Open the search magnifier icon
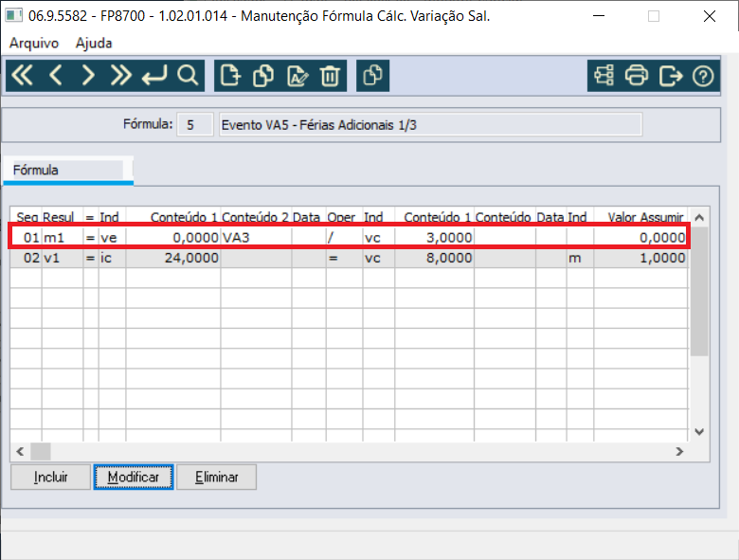 click(x=188, y=76)
